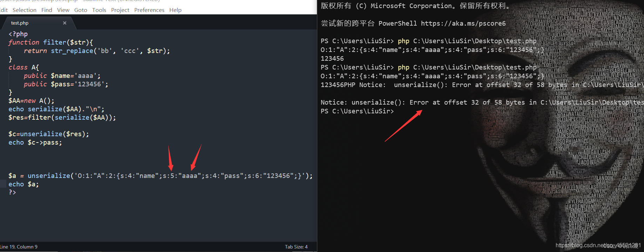The width and height of the screenshot is (644, 252).
Task: Click the standalone 123456 output line
Action: [332, 59]
